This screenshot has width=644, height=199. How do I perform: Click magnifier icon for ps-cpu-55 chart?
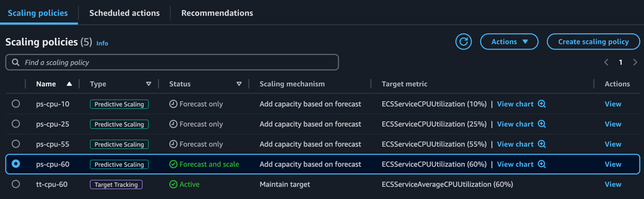pos(542,145)
